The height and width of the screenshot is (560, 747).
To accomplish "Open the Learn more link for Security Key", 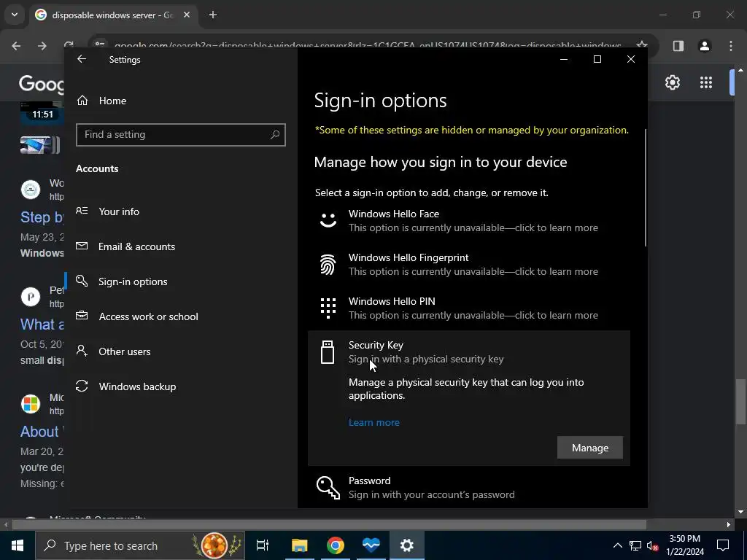I will coord(374,422).
